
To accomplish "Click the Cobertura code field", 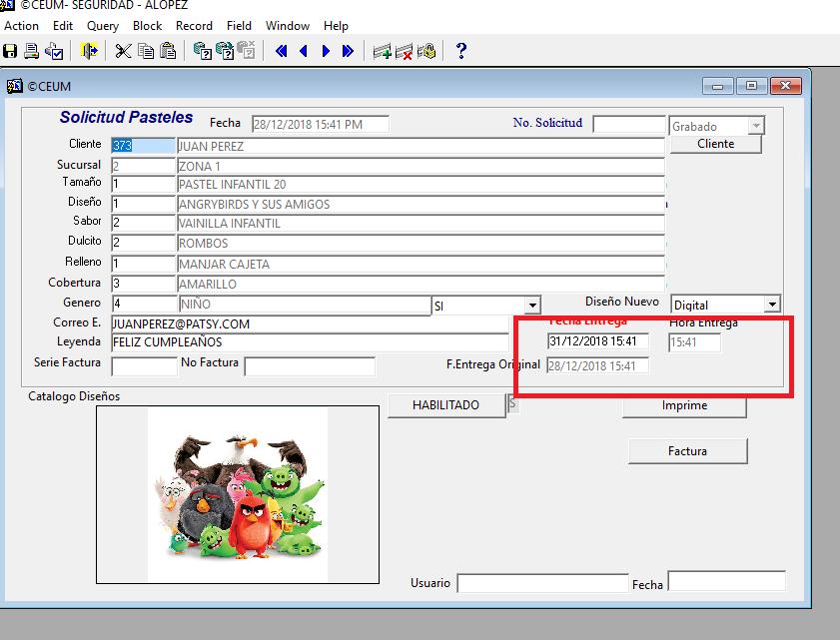I will coord(143,284).
